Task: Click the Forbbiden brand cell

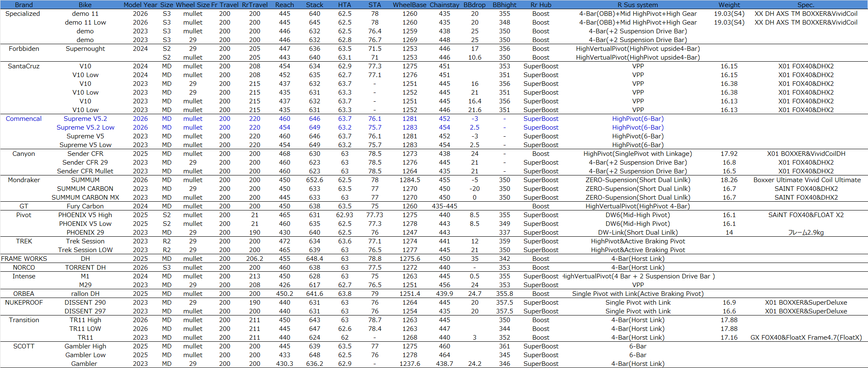Action: (24, 49)
